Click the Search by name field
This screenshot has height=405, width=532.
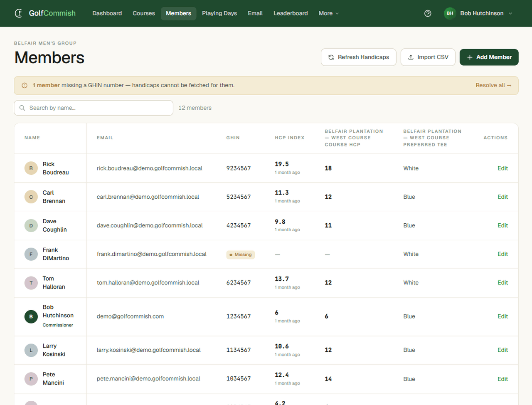coord(94,108)
